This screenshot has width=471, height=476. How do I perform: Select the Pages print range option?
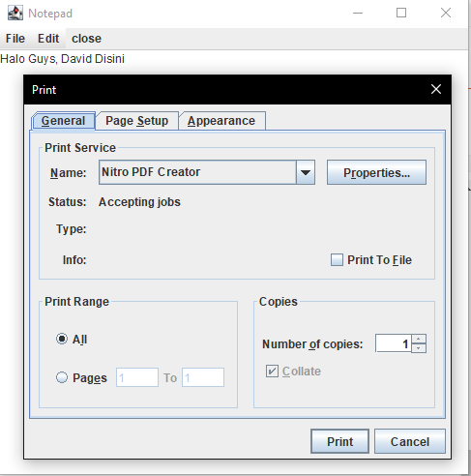(x=62, y=377)
